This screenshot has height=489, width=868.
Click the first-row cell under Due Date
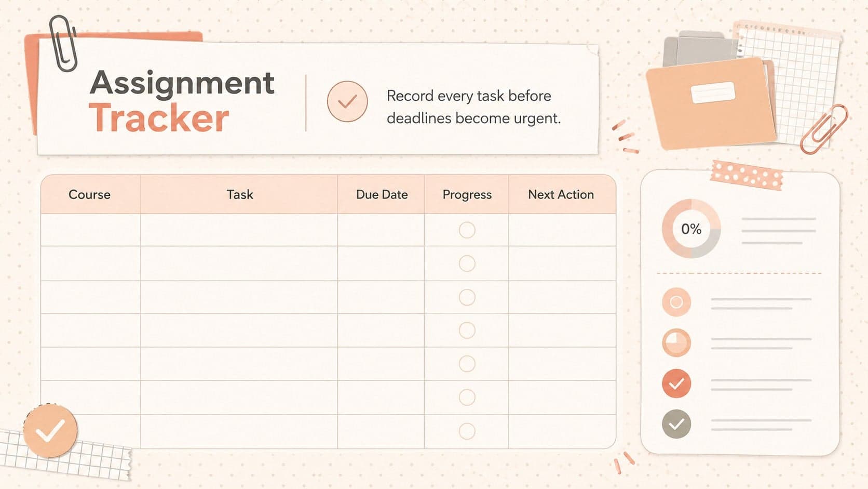pyautogui.click(x=381, y=230)
